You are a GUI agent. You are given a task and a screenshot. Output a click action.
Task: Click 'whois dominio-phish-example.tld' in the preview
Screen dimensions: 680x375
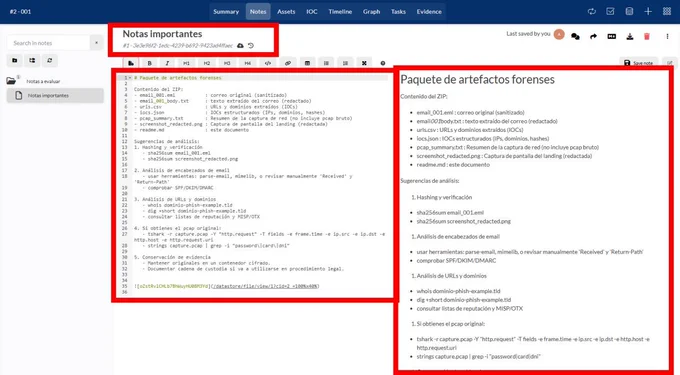[x=458, y=291]
